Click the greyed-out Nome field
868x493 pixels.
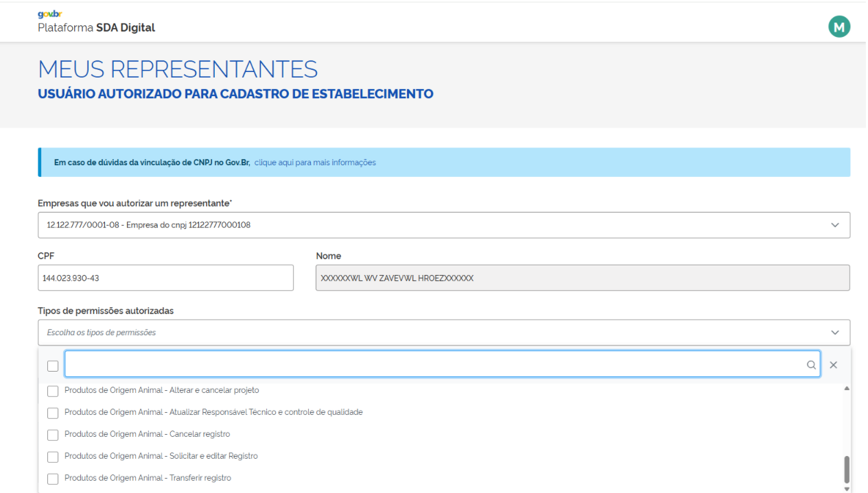(582, 278)
